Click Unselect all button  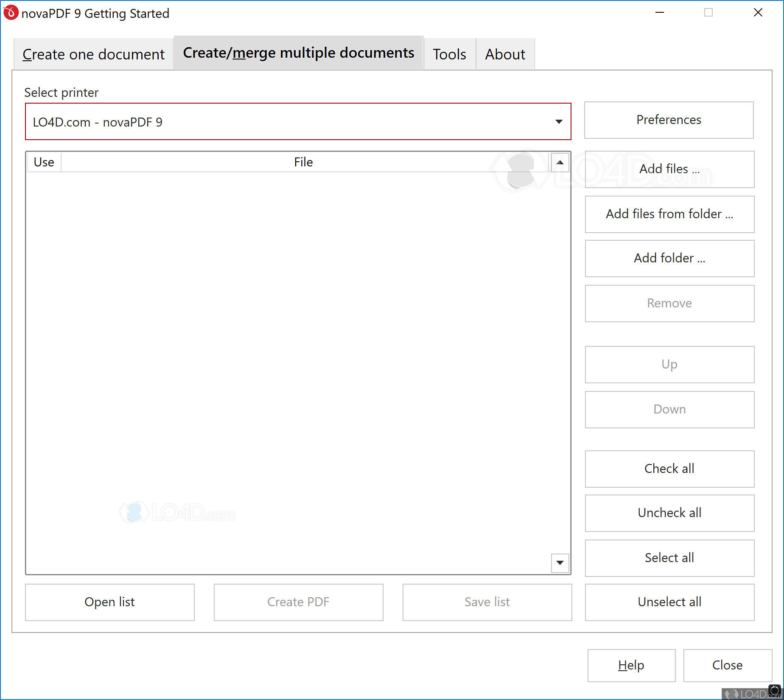670,602
